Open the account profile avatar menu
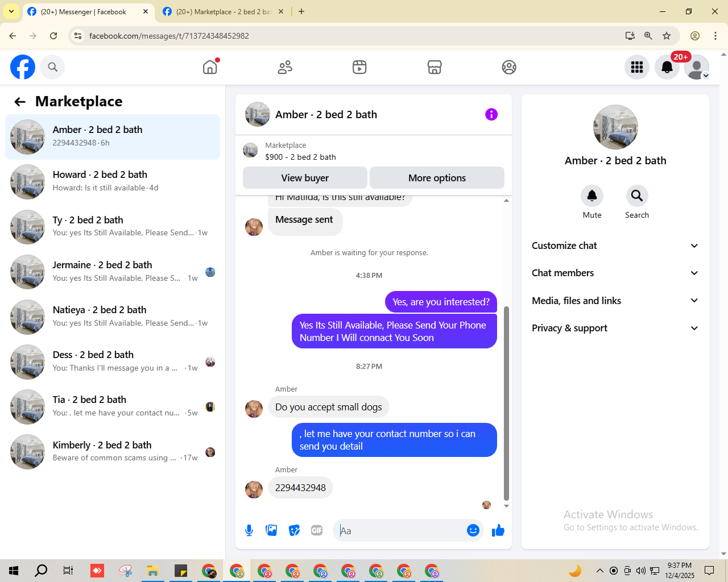 pos(697,67)
